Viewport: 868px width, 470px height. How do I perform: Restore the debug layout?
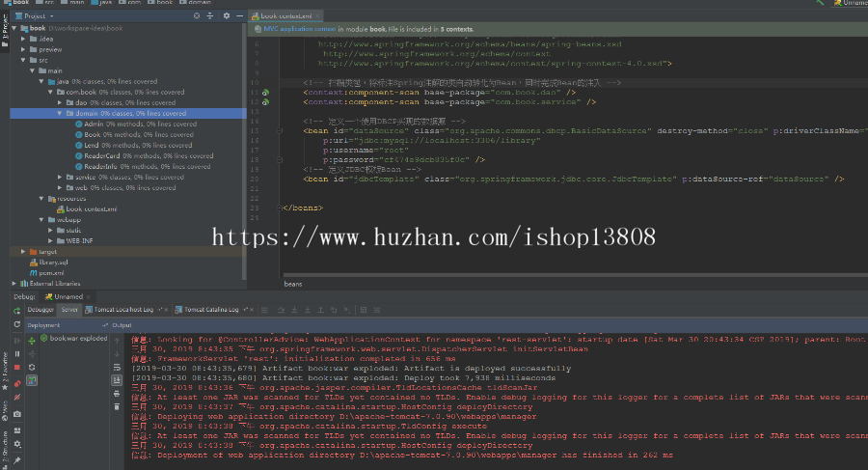click(17, 430)
